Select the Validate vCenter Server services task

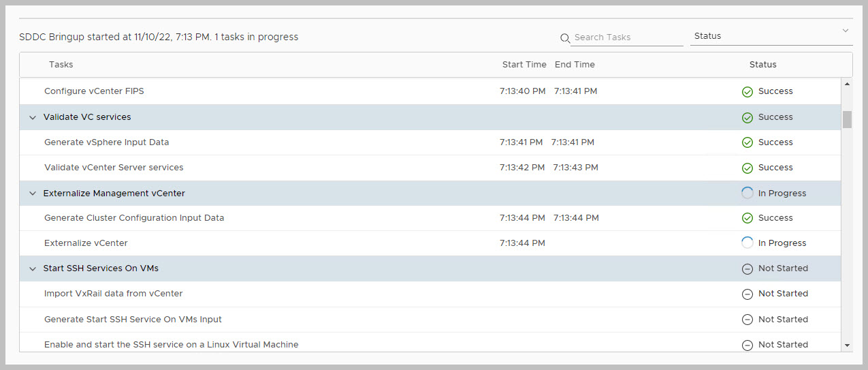(114, 168)
